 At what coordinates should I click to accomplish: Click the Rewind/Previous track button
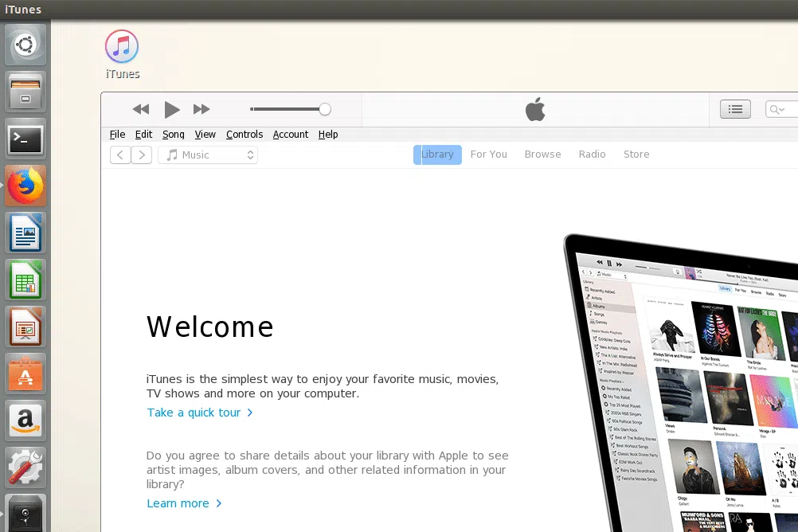pos(141,109)
